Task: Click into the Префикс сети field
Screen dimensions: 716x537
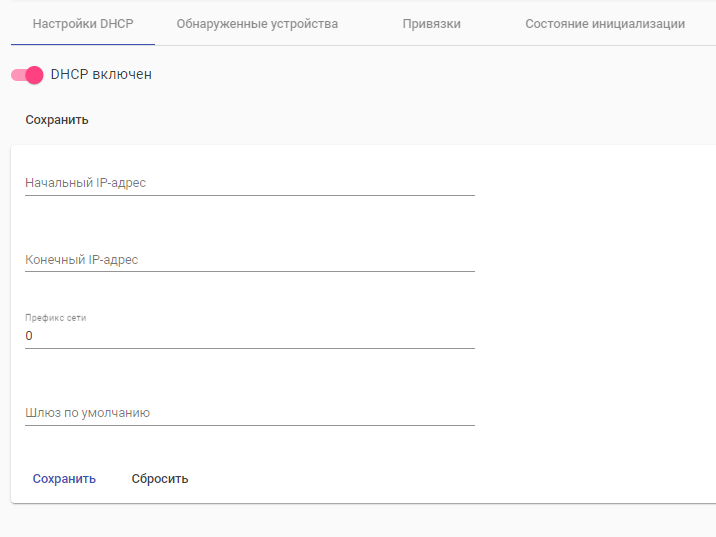Action: coord(250,336)
